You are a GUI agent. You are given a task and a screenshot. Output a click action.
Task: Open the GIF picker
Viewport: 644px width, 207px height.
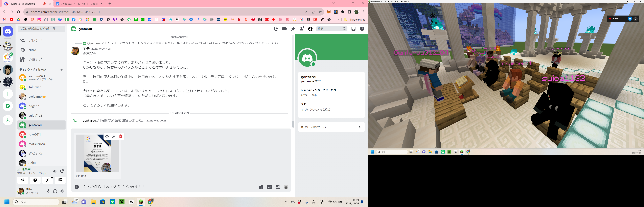[x=270, y=187]
